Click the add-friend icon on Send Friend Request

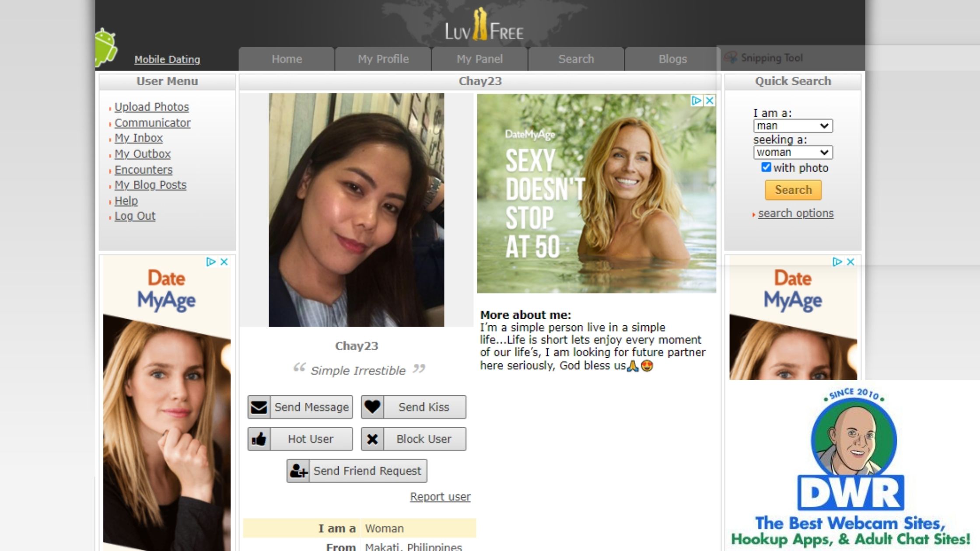pos(298,471)
